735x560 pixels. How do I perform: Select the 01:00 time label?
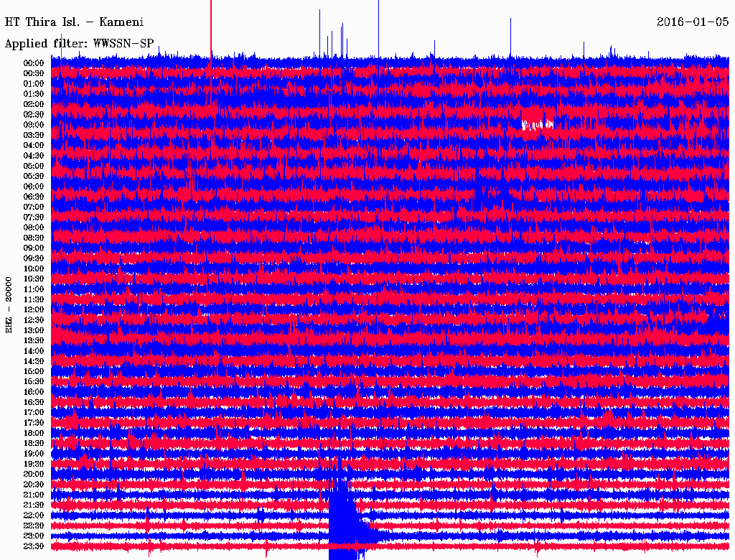[x=34, y=83]
